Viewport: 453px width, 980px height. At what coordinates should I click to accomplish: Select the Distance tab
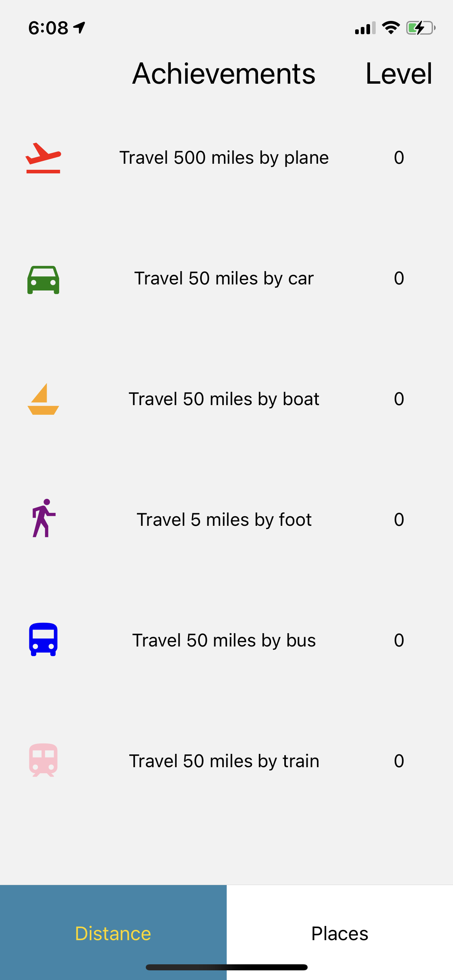(x=113, y=933)
